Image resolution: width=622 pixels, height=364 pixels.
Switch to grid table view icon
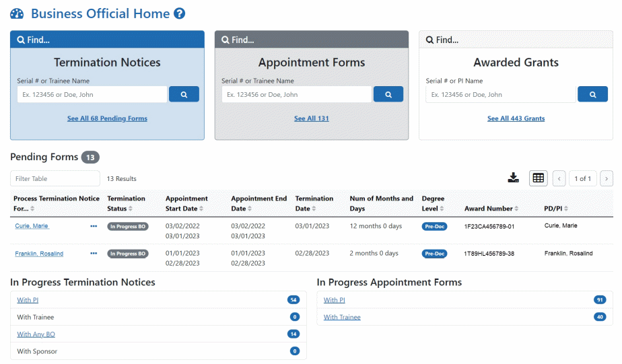point(539,178)
